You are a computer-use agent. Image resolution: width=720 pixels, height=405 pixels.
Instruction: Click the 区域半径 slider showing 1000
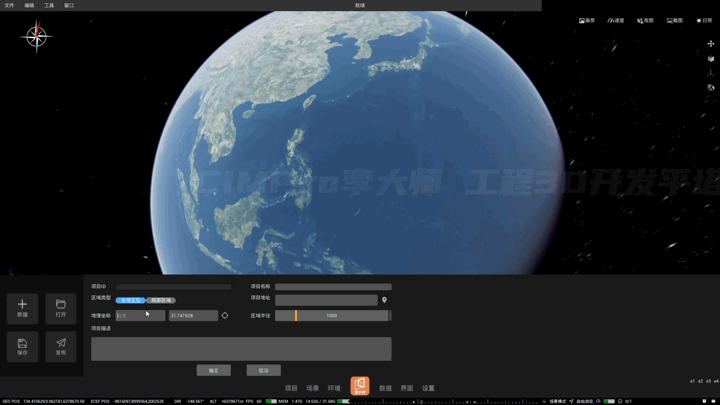click(x=332, y=315)
